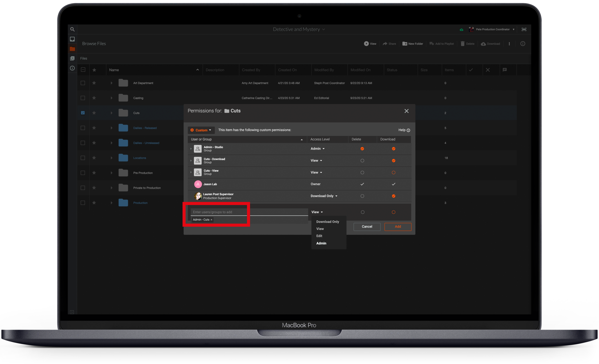The width and height of the screenshot is (599, 364).
Task: Click the Cancel button in dialog
Action: (x=367, y=226)
